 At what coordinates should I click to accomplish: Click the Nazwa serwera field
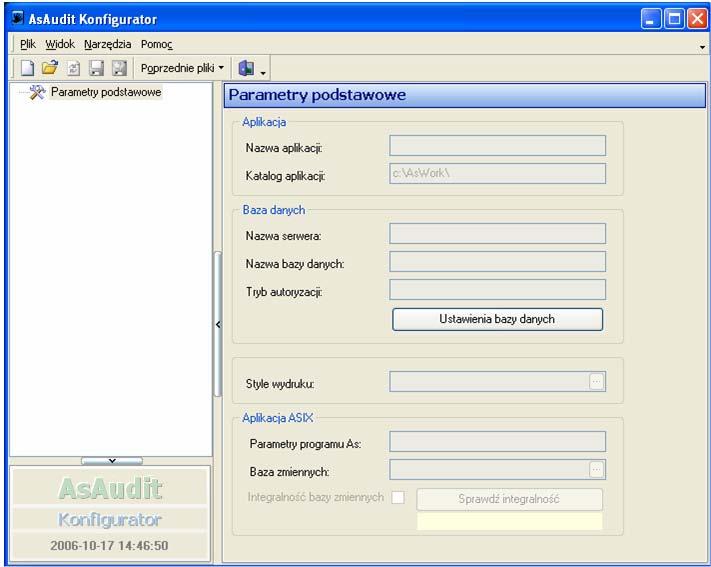click(x=497, y=234)
